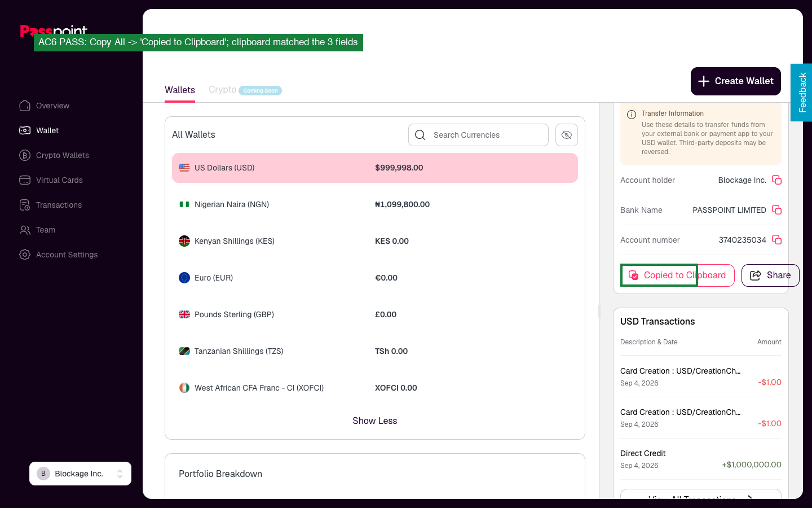Open the Overview sidebar icon
The height and width of the screenshot is (508, 812).
tap(25, 106)
